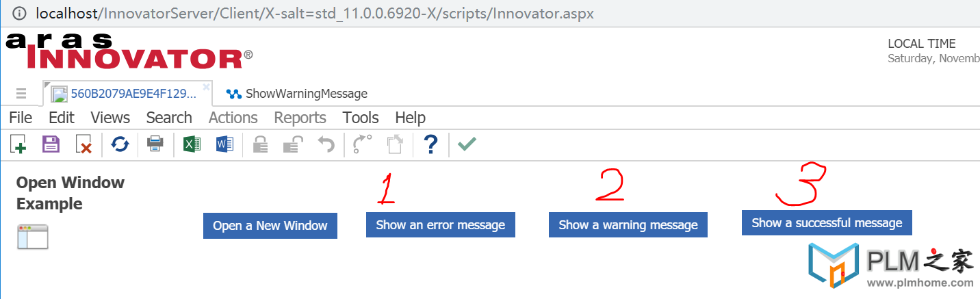Click the Open a New Window button
The width and height of the screenshot is (980, 299).
coord(270,226)
